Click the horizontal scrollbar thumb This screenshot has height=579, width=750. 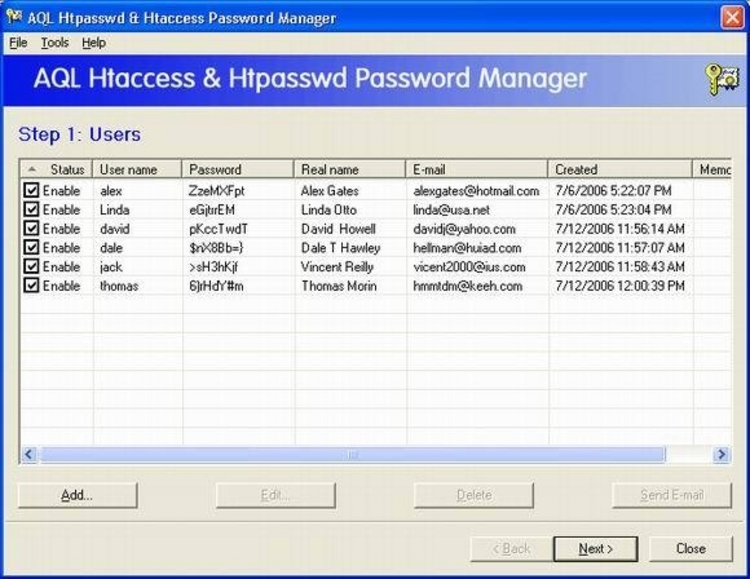[x=352, y=454]
